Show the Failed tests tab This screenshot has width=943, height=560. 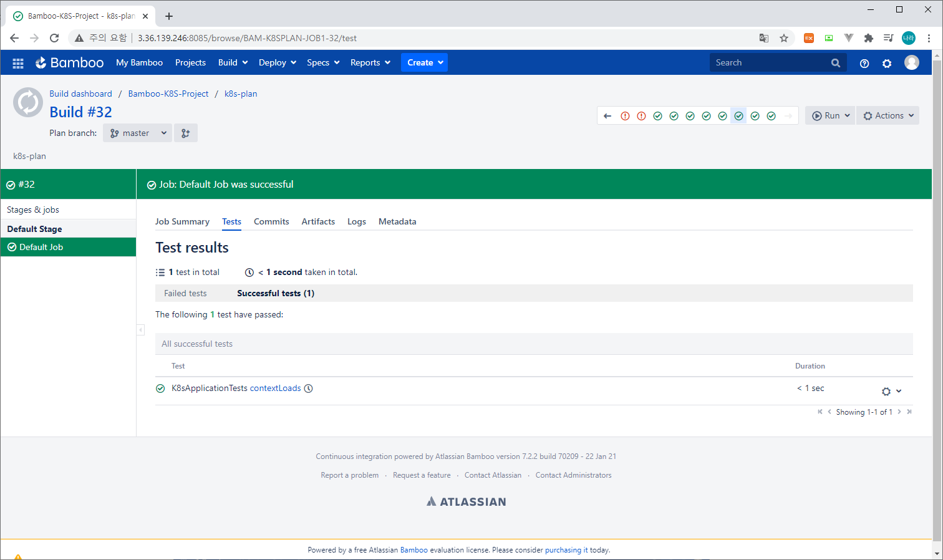(185, 293)
